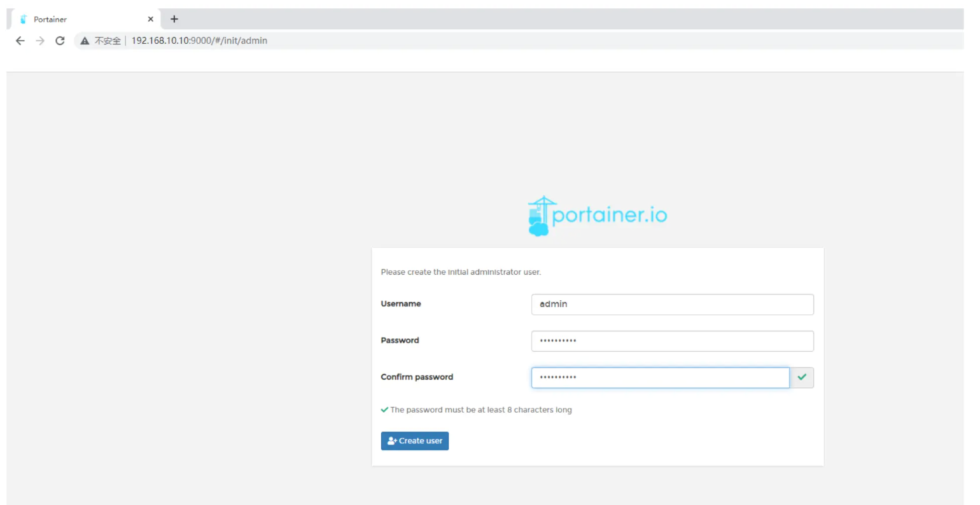Focus the Password input field
This screenshot has width=980, height=505.
coord(672,341)
